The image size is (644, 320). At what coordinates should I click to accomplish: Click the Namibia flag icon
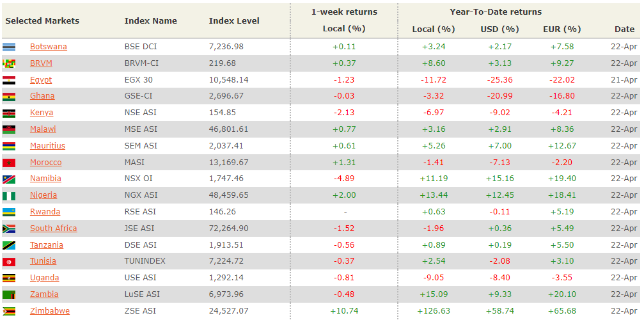click(9, 179)
